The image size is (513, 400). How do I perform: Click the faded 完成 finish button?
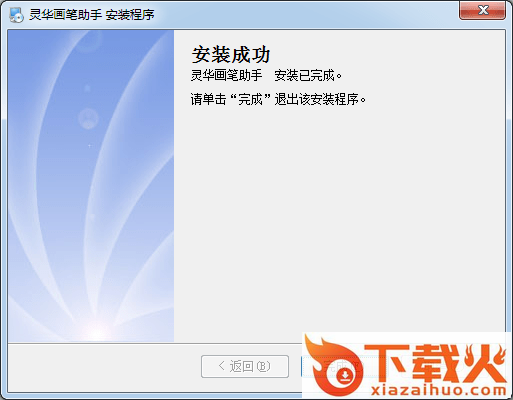pos(343,366)
